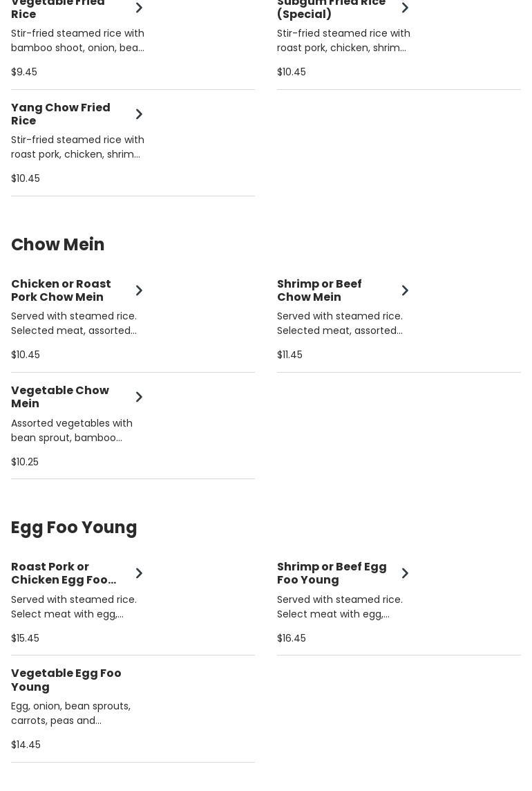This screenshot has width=532, height=791.
Task: Click the Chow Mein section heading
Action: (x=58, y=245)
